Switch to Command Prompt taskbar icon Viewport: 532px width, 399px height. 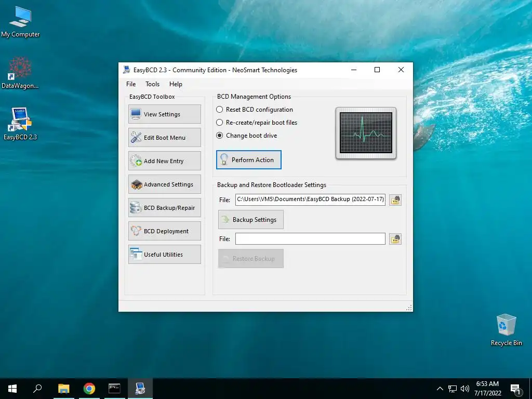click(114, 389)
